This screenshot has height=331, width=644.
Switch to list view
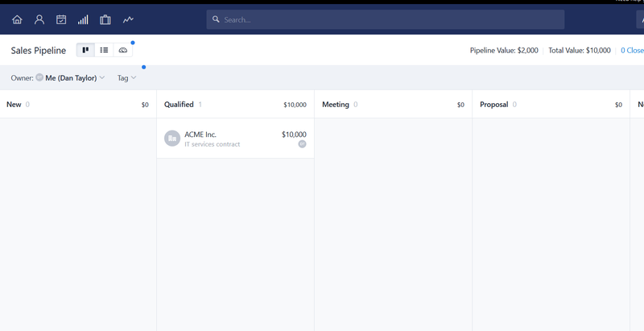click(x=104, y=50)
